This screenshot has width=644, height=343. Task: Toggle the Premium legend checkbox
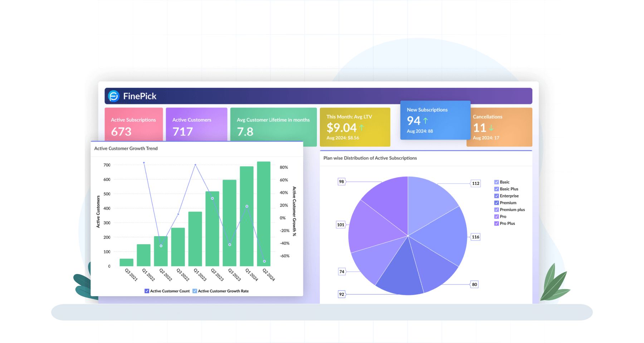coord(497,203)
